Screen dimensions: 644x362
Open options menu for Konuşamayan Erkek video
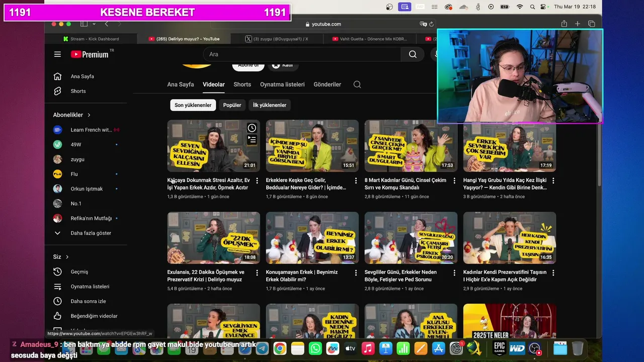(356, 273)
